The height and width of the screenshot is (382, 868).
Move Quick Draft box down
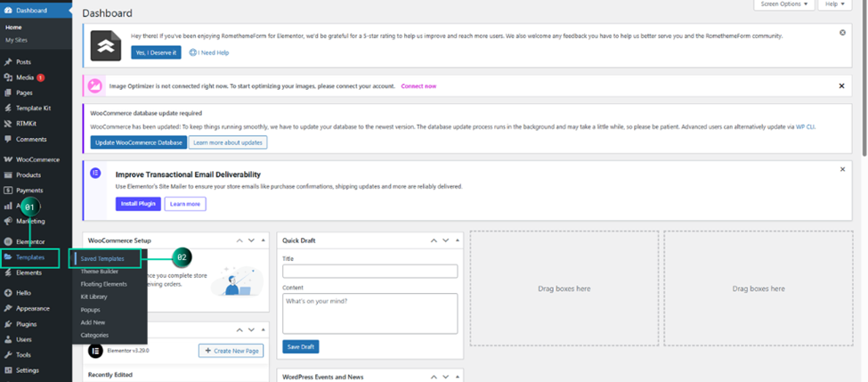click(x=446, y=240)
